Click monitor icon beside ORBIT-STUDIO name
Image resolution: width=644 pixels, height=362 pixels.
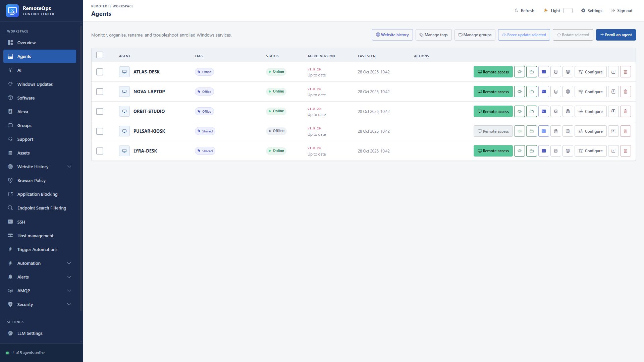click(124, 111)
